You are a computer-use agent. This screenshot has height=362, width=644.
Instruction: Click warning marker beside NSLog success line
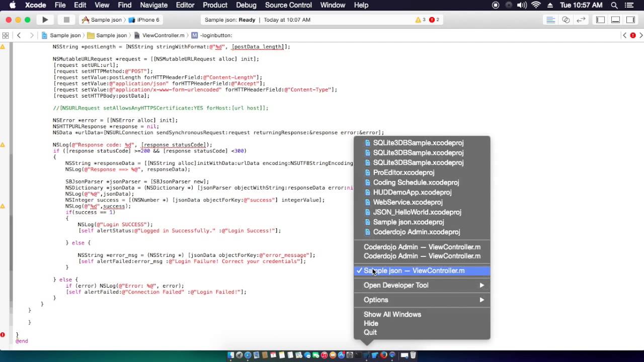[x=3, y=206]
